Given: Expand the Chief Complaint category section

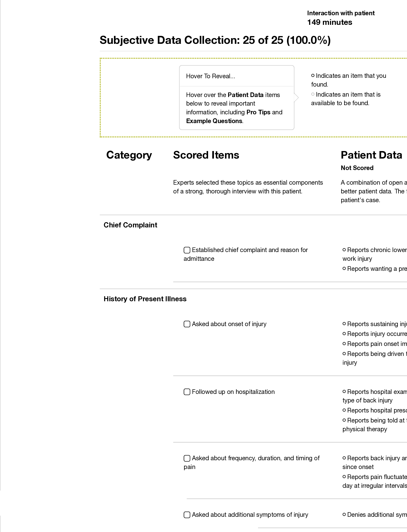Looking at the screenshot, I should point(130,225).
